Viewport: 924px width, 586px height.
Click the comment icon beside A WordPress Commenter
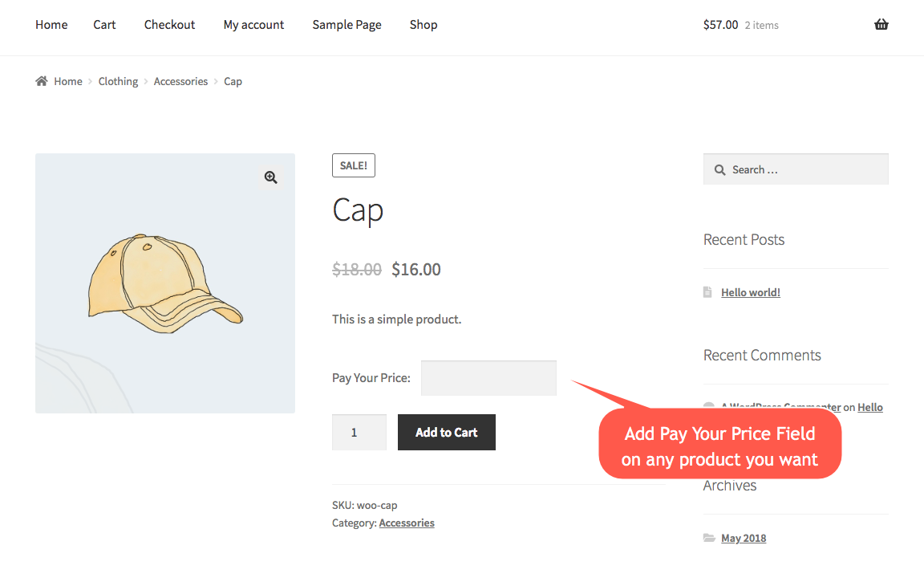coord(708,407)
